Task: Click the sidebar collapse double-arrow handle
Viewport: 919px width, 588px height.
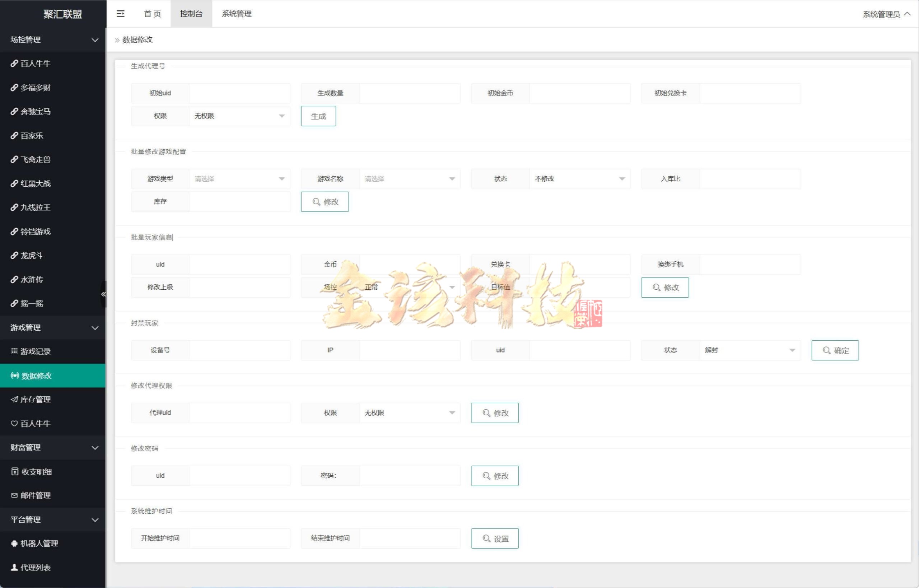Action: (x=103, y=294)
